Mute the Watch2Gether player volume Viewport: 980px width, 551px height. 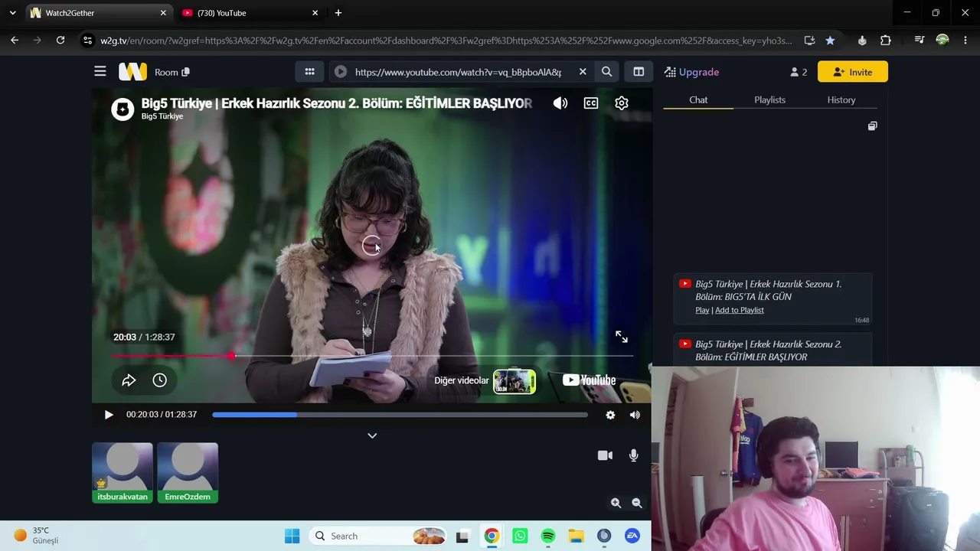(x=635, y=415)
